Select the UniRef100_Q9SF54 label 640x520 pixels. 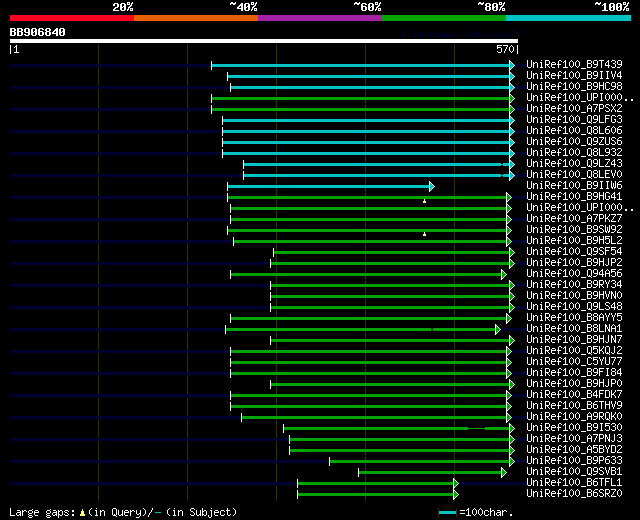[574, 252]
